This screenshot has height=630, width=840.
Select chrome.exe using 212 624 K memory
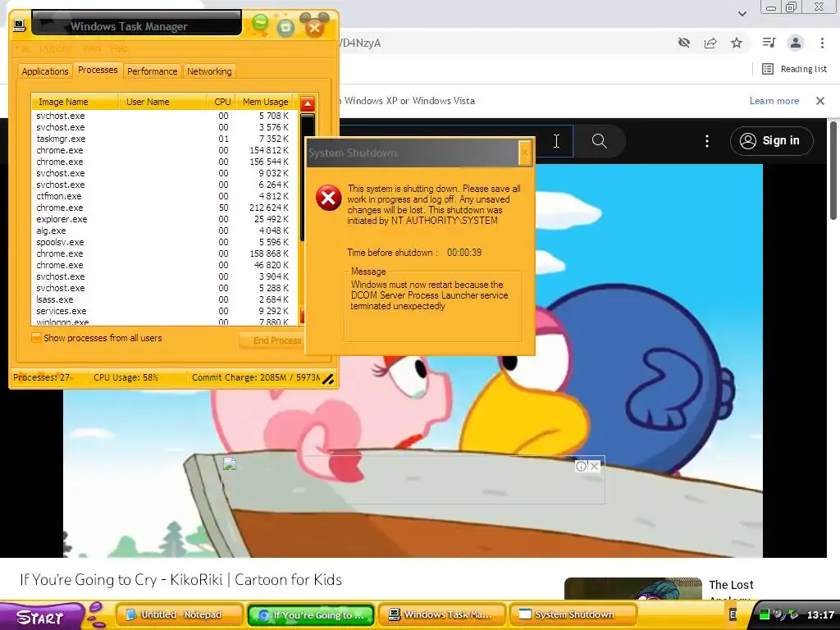[162, 208]
